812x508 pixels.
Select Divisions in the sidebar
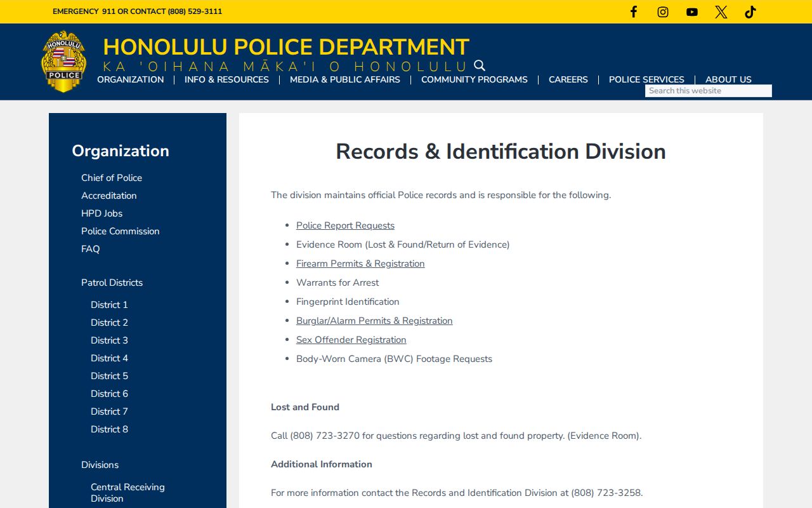(100, 465)
